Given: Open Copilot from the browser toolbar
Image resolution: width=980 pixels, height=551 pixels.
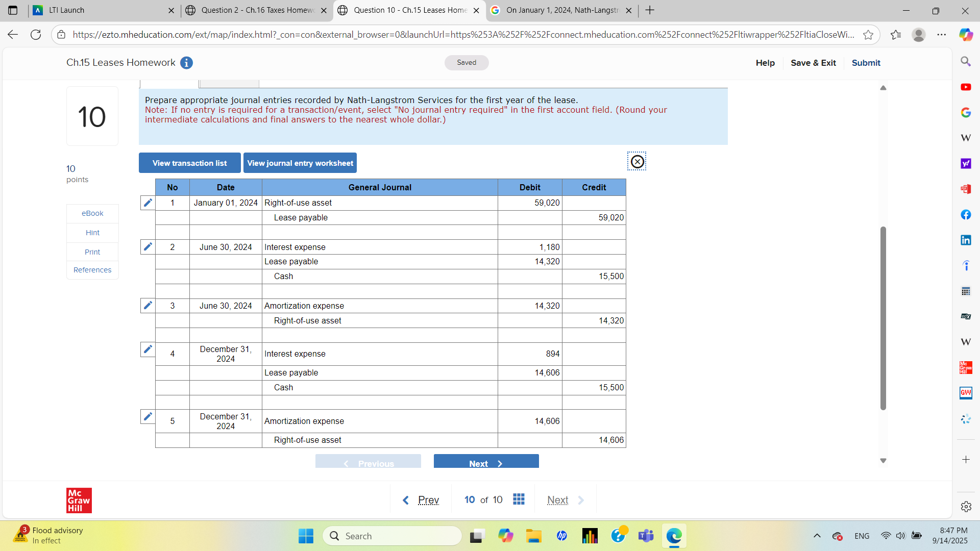Looking at the screenshot, I should [966, 35].
